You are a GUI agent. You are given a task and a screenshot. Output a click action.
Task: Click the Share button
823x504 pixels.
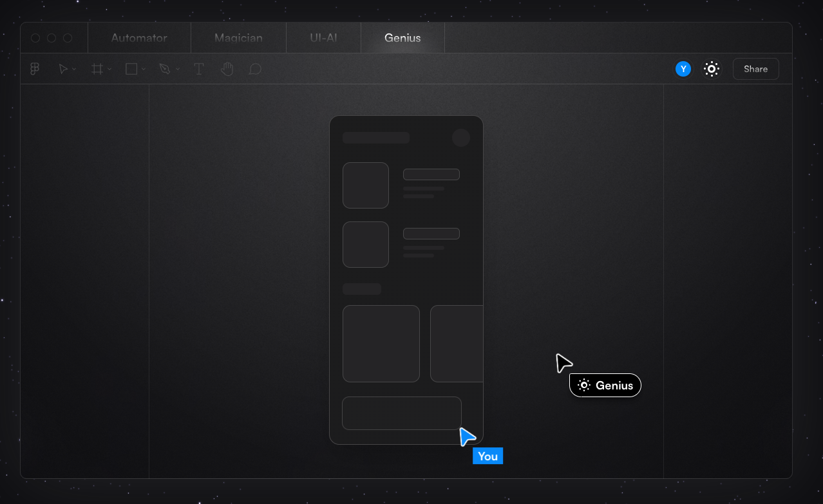[756, 69]
